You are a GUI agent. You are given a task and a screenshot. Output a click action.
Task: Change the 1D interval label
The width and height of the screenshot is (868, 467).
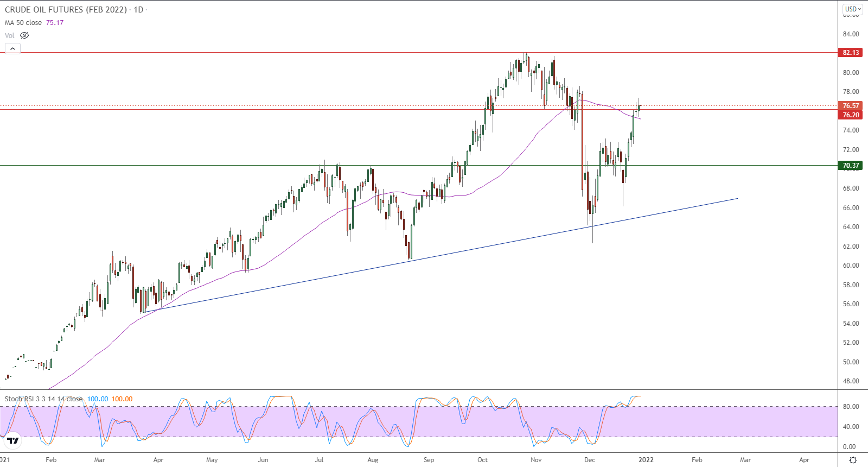(x=138, y=10)
